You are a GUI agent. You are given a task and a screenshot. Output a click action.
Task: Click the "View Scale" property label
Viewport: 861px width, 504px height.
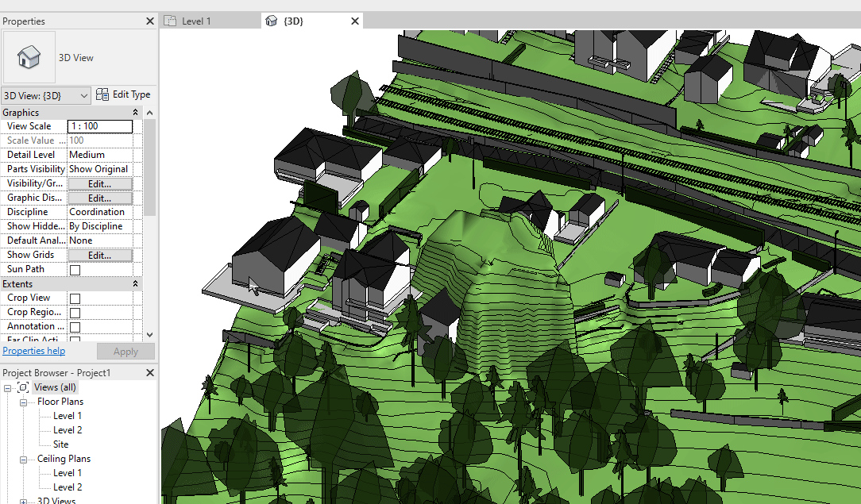point(29,126)
